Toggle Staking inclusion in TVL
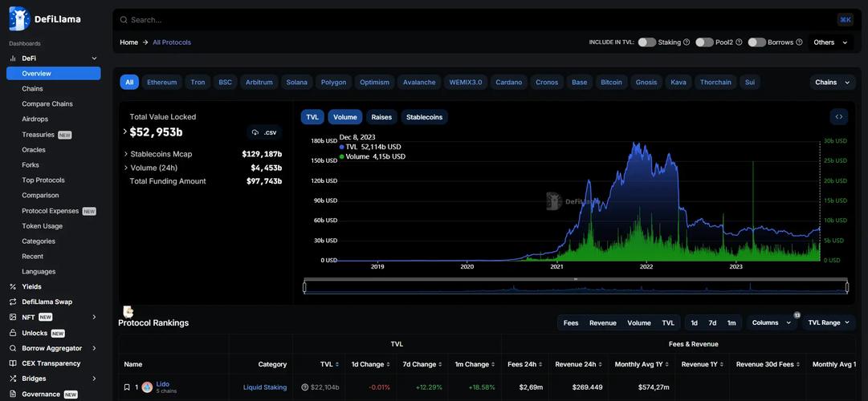Screen dimensions: 868x401 [x=646, y=42]
